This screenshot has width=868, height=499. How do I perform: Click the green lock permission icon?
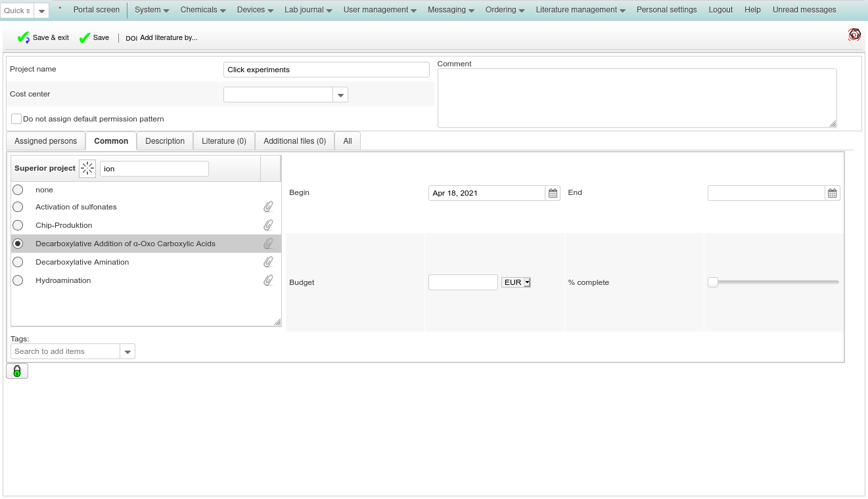pos(17,371)
